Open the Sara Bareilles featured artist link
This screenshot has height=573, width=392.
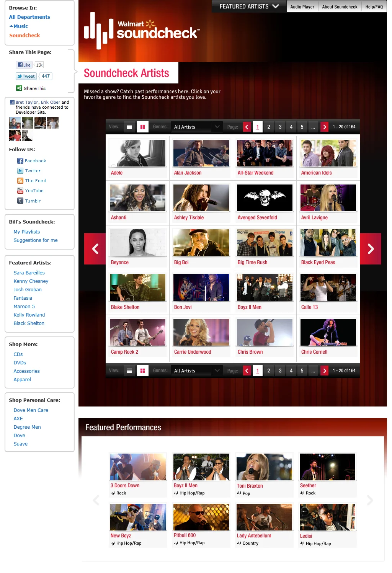29,273
